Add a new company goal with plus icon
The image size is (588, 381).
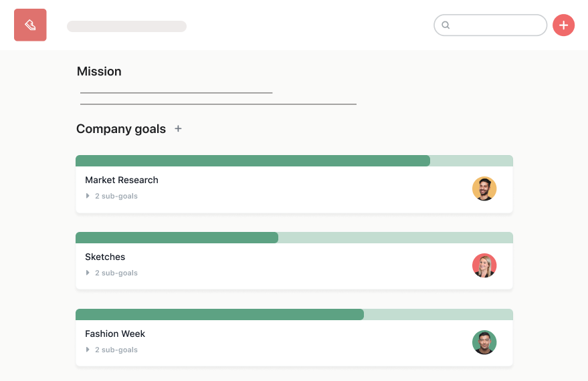178,128
